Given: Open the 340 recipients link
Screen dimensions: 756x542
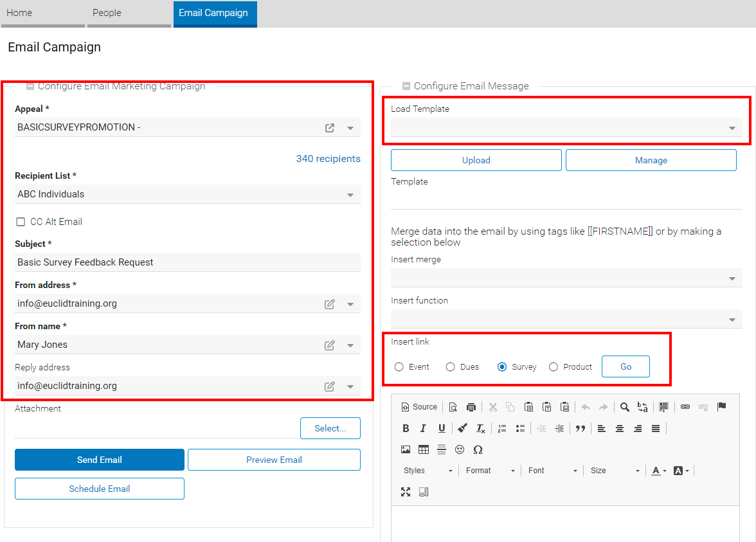Looking at the screenshot, I should [x=328, y=159].
